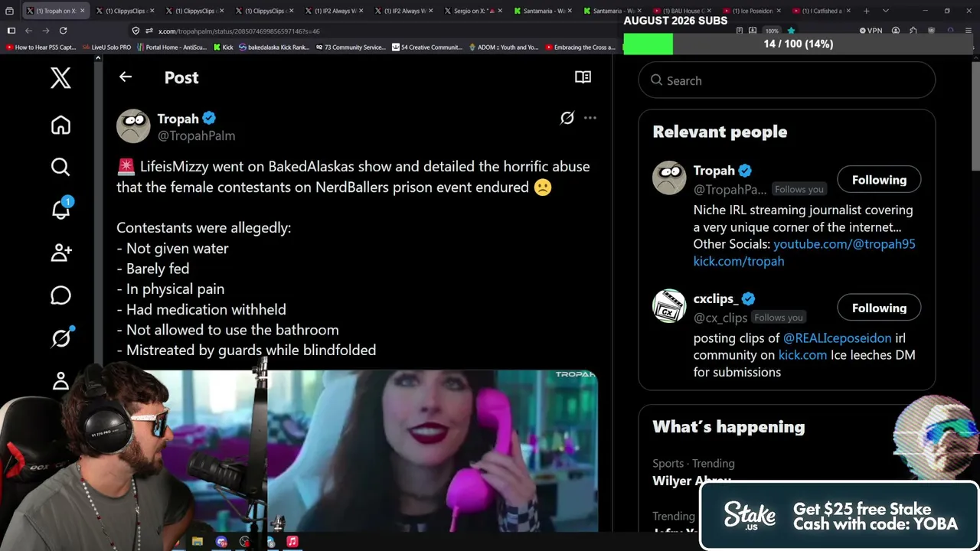Open a new browser tab
This screenshot has width=980, height=551.
(866, 11)
